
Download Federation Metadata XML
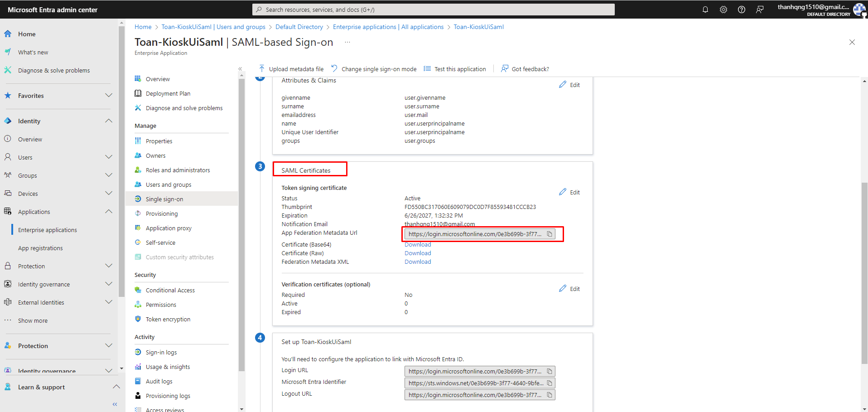click(x=418, y=262)
